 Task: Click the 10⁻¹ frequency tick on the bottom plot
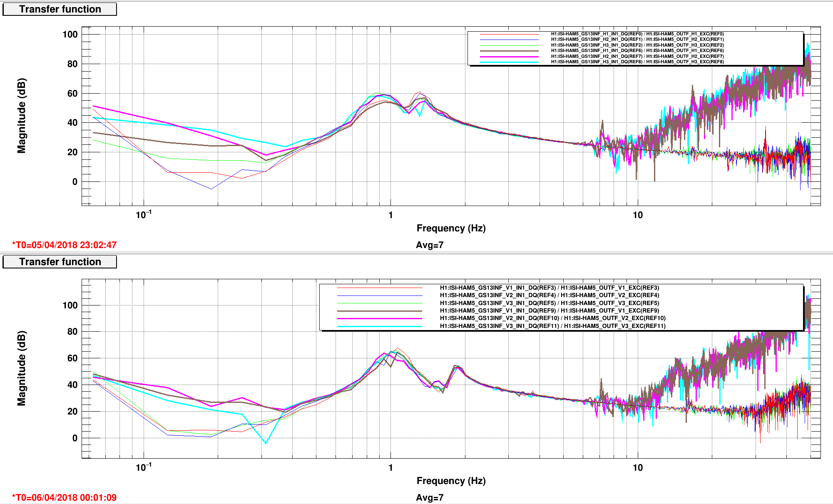144,467
